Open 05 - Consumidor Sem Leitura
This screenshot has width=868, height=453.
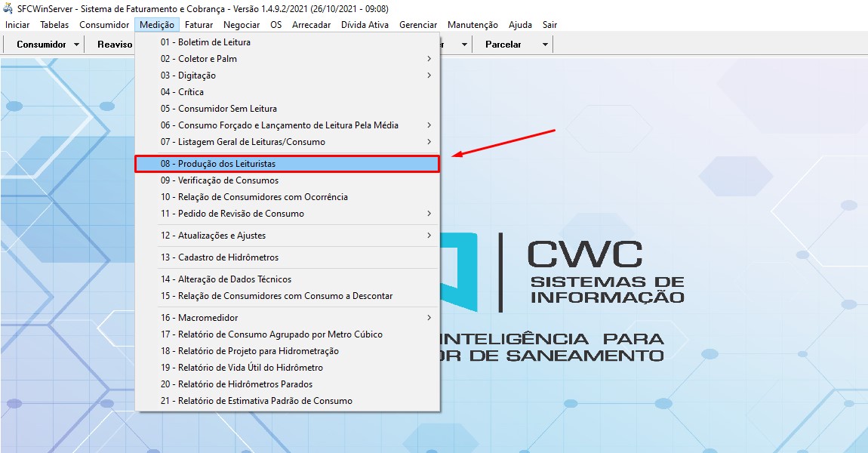[218, 109]
